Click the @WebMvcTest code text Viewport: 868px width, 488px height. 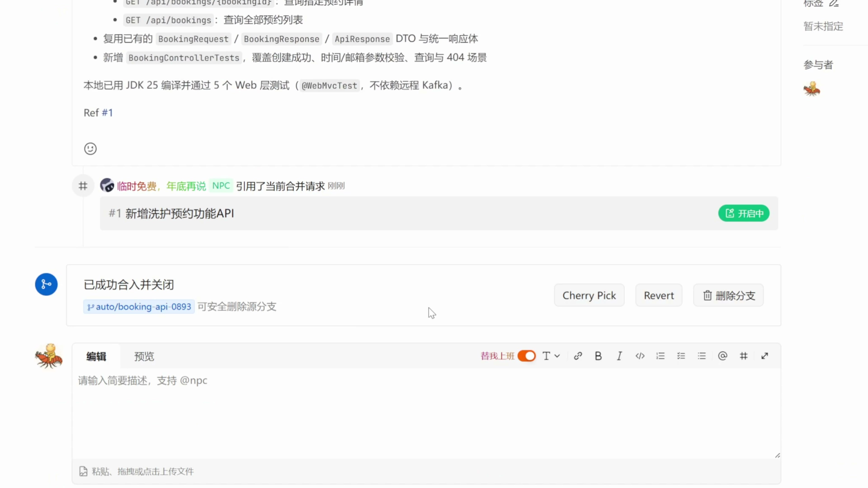pos(329,86)
